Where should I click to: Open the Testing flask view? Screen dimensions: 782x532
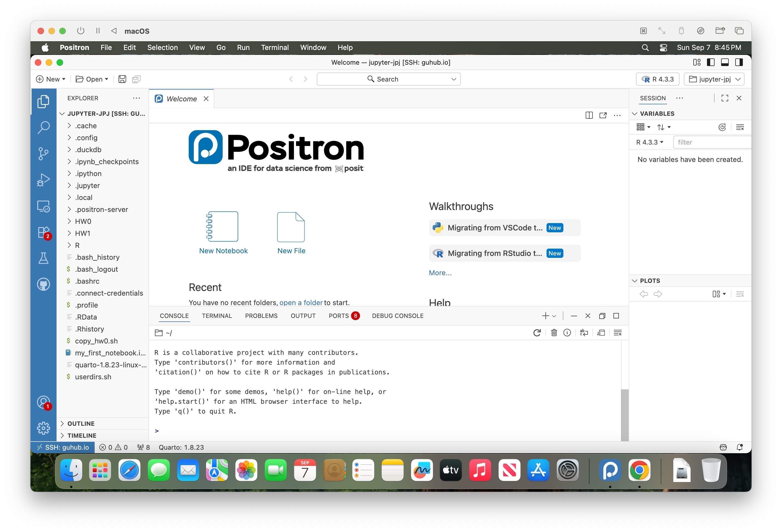(43, 258)
